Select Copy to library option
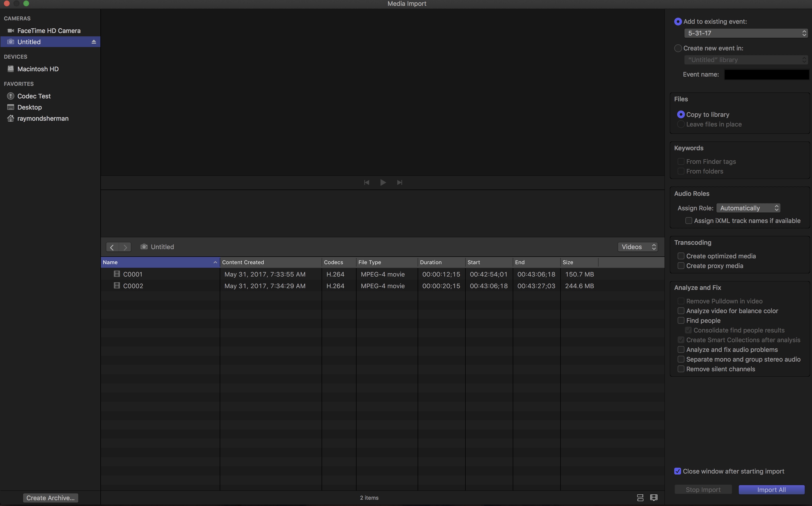Viewport: 812px width, 506px height. point(681,114)
